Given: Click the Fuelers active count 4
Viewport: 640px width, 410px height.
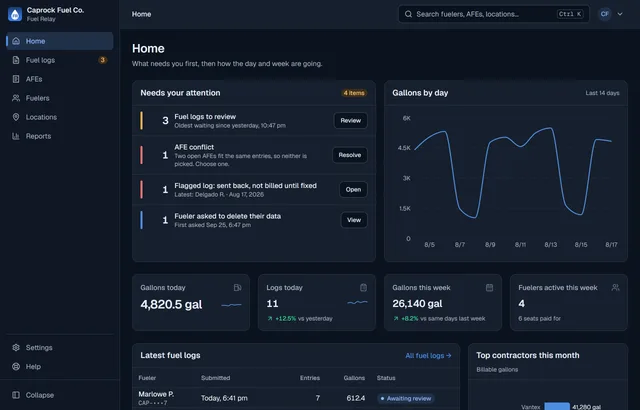Looking at the screenshot, I should 522,304.
